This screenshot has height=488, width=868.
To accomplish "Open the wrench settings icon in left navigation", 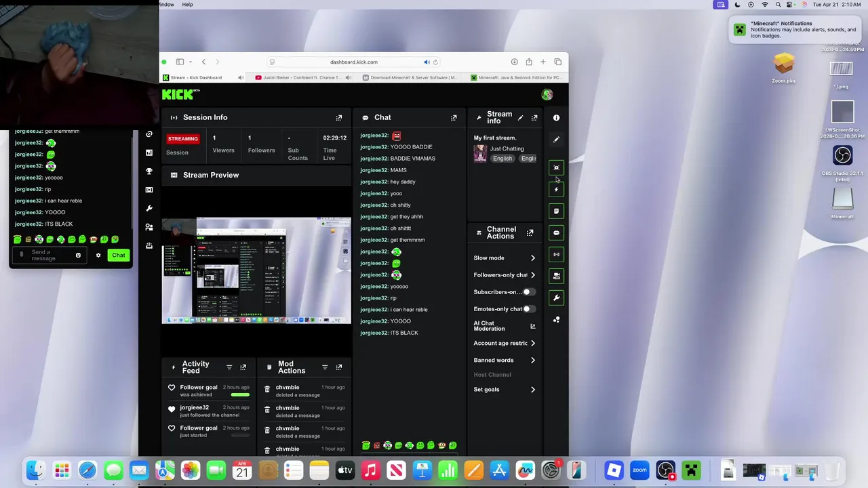I will point(149,209).
